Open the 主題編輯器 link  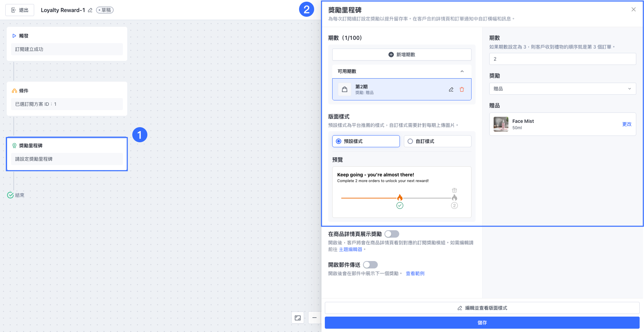click(x=351, y=249)
